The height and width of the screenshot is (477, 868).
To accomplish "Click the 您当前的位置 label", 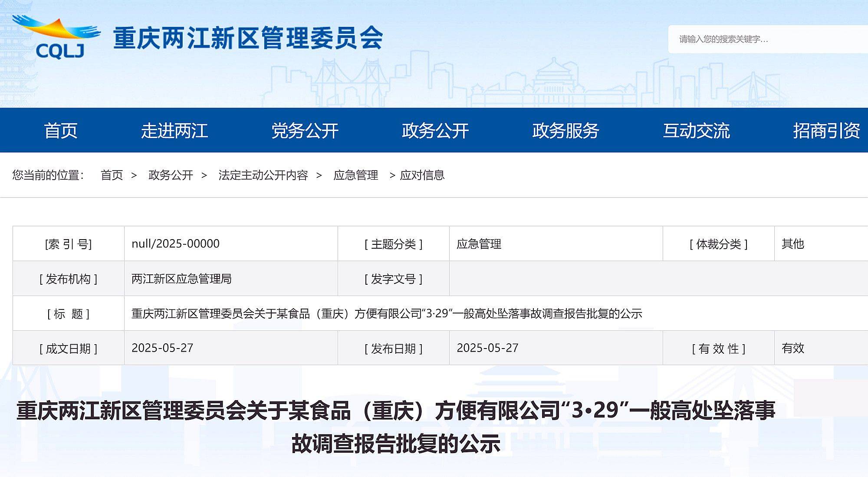I will click(x=48, y=175).
